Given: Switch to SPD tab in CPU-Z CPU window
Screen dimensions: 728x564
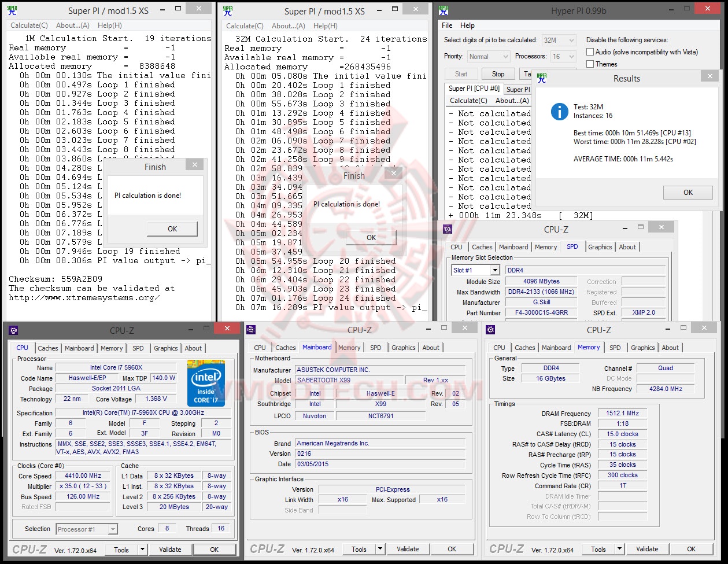Looking at the screenshot, I should pyautogui.click(x=138, y=348).
